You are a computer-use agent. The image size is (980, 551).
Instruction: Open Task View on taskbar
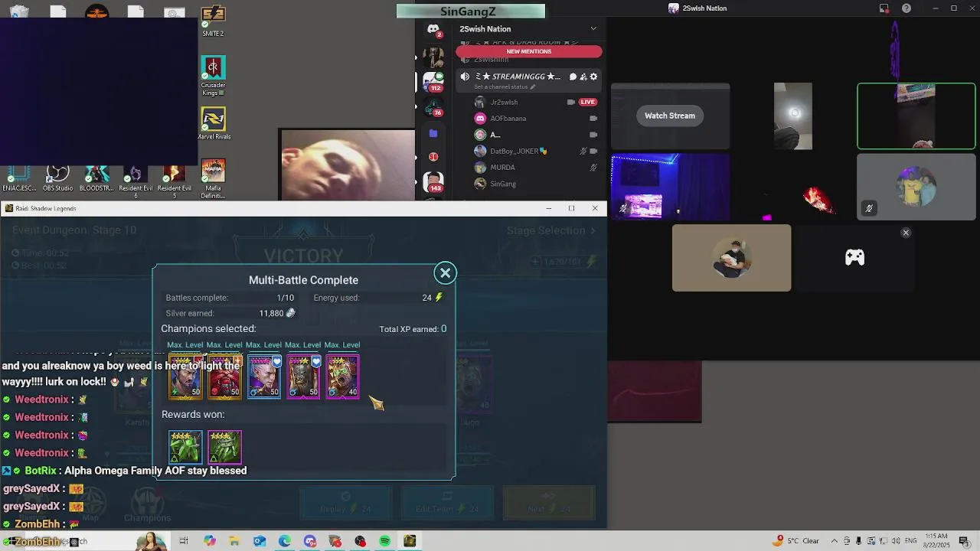point(184,541)
